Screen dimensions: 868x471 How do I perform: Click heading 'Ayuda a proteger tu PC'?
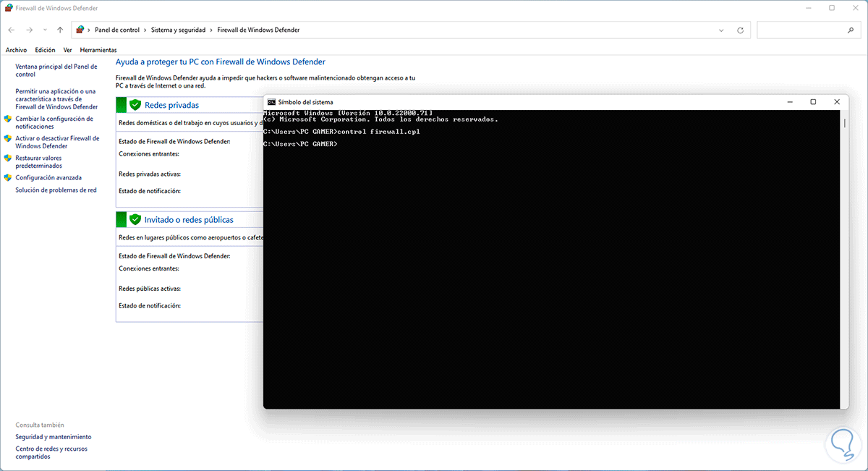221,62
